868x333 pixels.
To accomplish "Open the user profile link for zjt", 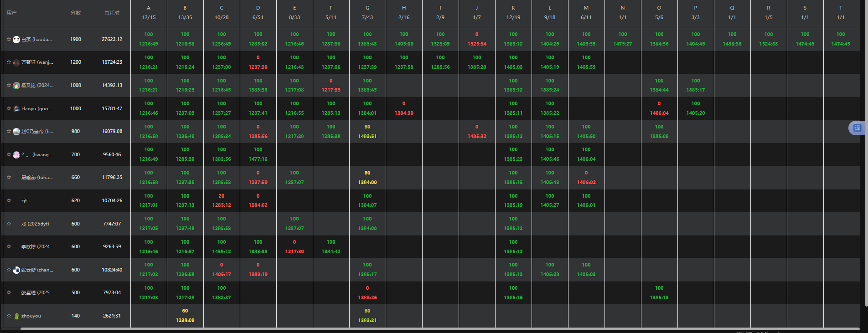I will click(24, 201).
